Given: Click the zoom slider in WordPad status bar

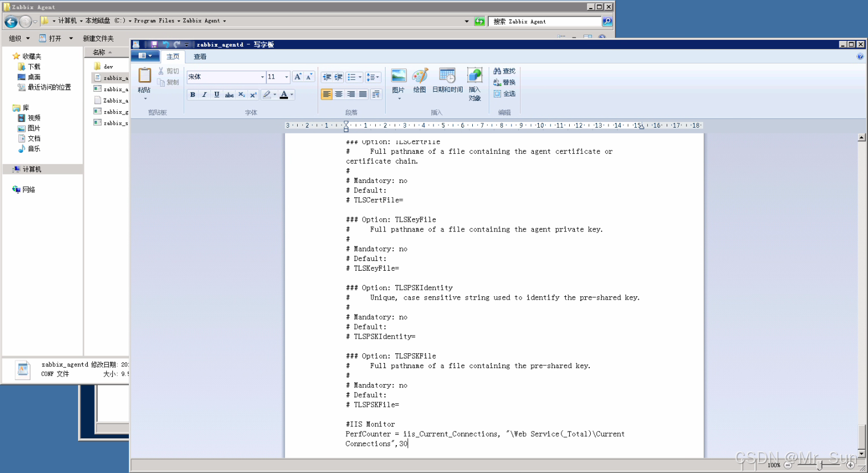Looking at the screenshot, I should (819, 465).
